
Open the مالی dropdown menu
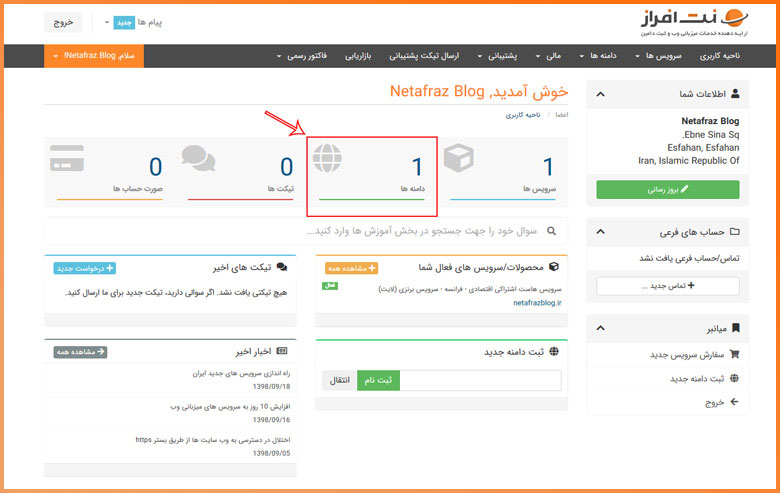point(548,56)
